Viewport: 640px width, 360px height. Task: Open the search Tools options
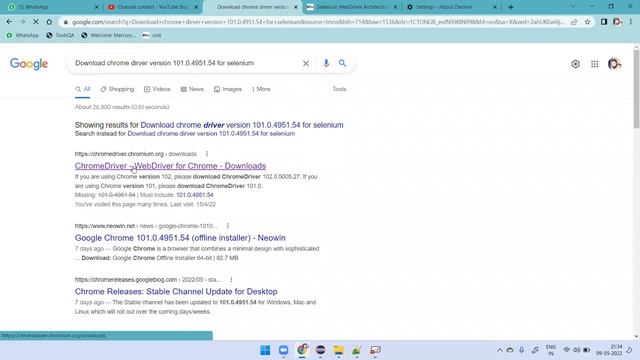point(339,89)
